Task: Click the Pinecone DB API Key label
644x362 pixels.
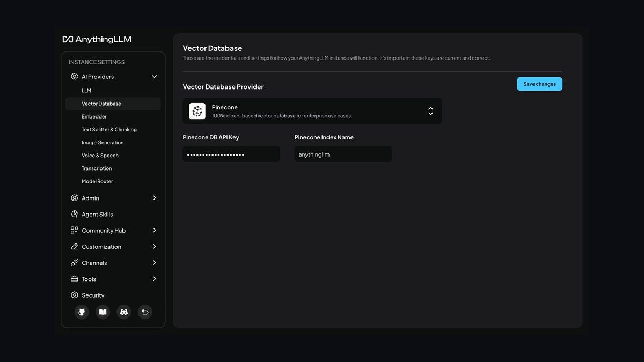Action: (x=211, y=137)
